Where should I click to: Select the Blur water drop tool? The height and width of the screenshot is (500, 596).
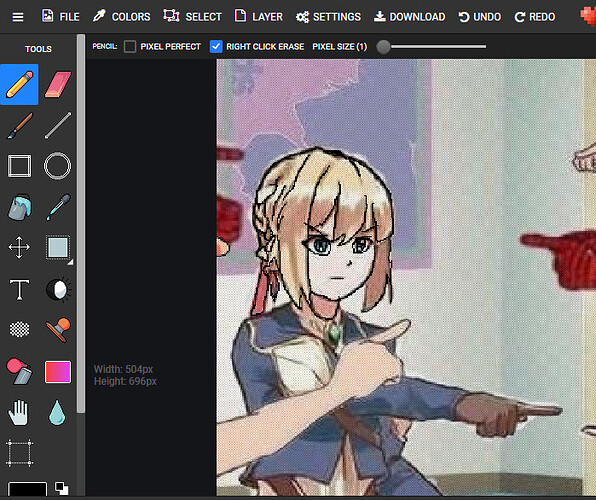pyautogui.click(x=57, y=412)
